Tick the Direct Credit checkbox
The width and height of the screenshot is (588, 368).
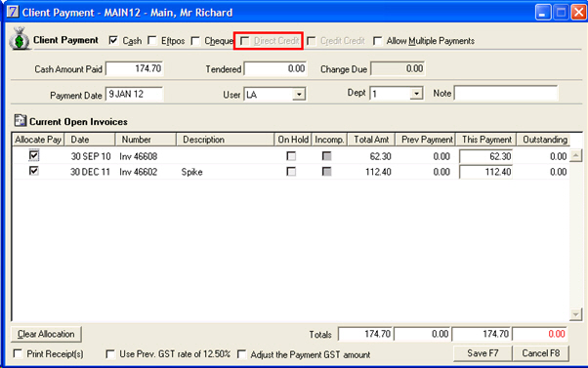[x=244, y=41]
